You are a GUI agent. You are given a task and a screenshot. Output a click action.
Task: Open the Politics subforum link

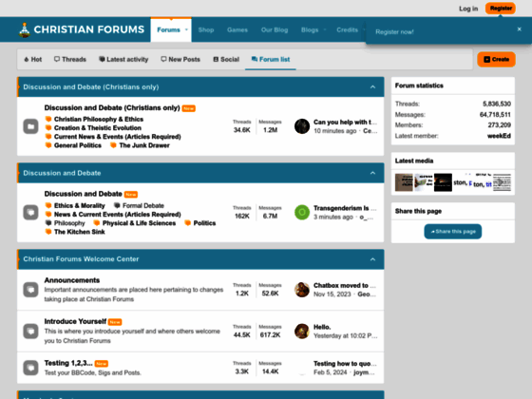point(204,223)
